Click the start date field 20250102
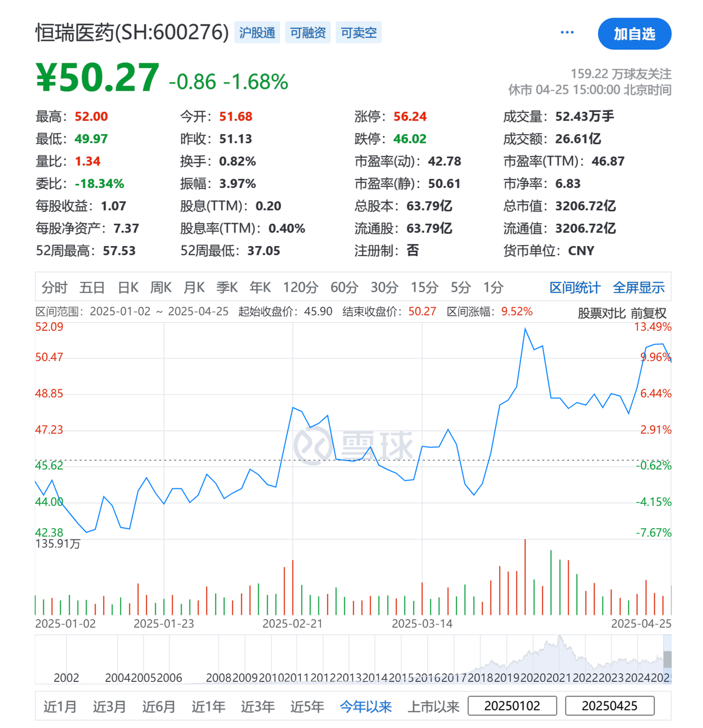Viewport: 703px width, 728px height. point(513,706)
